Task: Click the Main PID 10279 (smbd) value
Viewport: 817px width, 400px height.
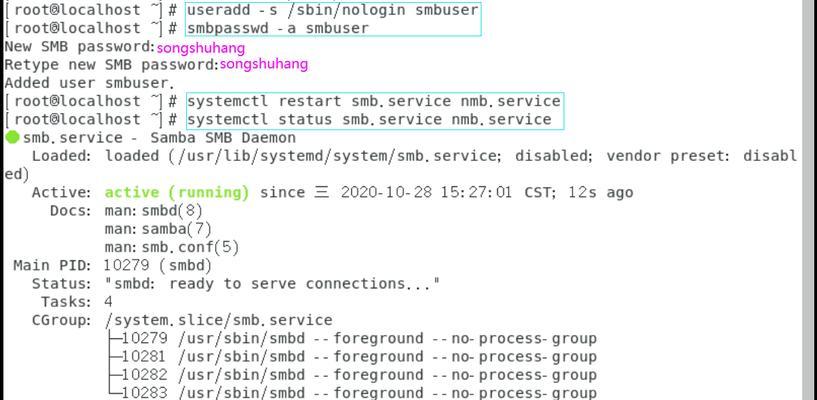Action: (x=157, y=266)
